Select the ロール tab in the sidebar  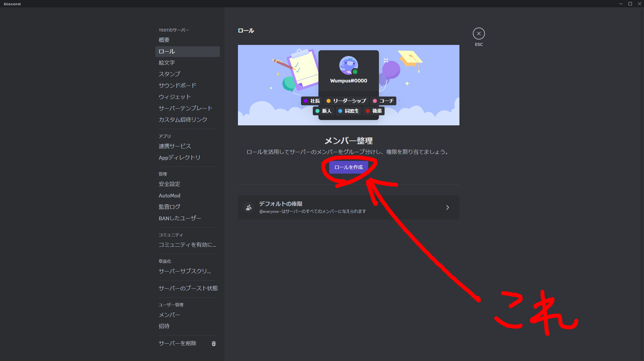167,51
